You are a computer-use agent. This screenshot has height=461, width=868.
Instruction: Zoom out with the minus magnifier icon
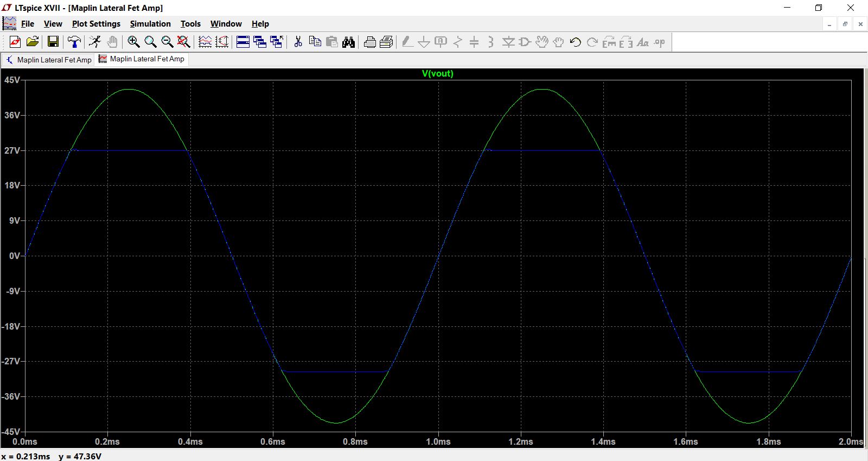(x=167, y=42)
